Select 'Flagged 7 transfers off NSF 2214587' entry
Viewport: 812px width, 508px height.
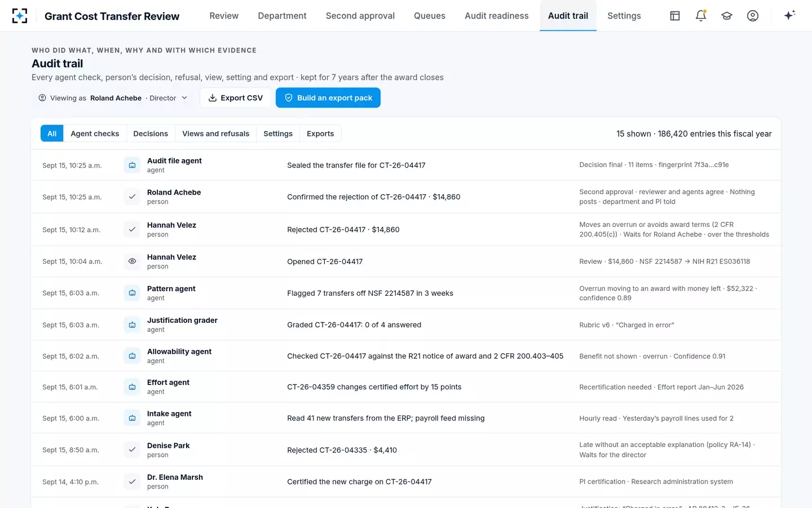(406, 293)
